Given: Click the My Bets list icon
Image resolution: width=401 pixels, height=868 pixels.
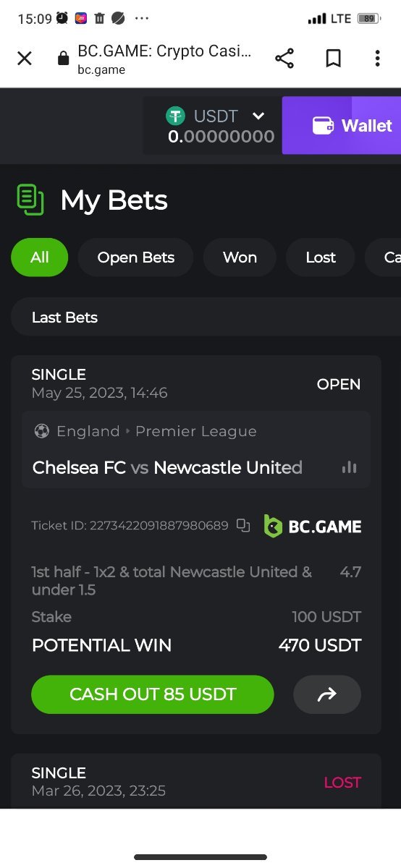Looking at the screenshot, I should pyautogui.click(x=30, y=200).
